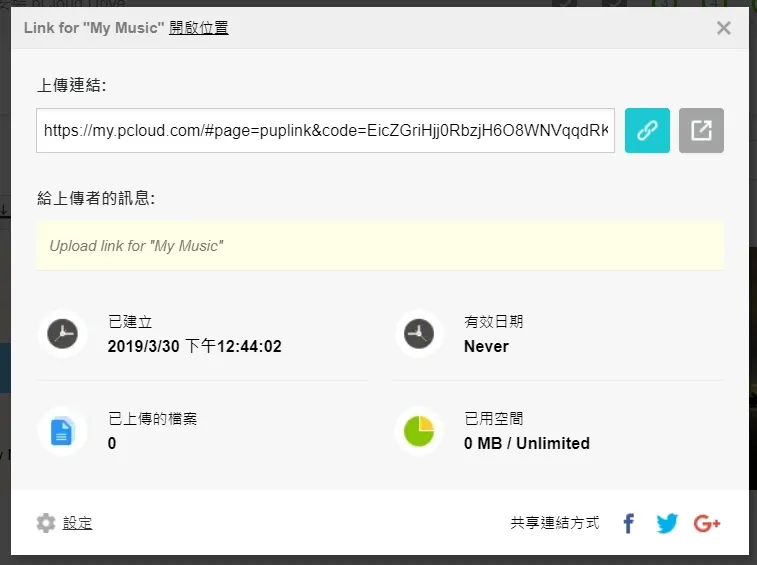The height and width of the screenshot is (565, 757).
Task: Click the 已上傳的檔案 label
Action: click(x=153, y=418)
